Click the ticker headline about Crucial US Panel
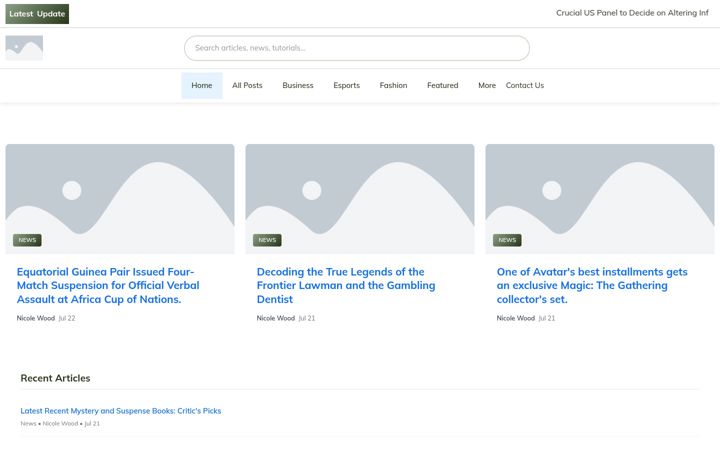This screenshot has height=450, width=720. click(632, 13)
